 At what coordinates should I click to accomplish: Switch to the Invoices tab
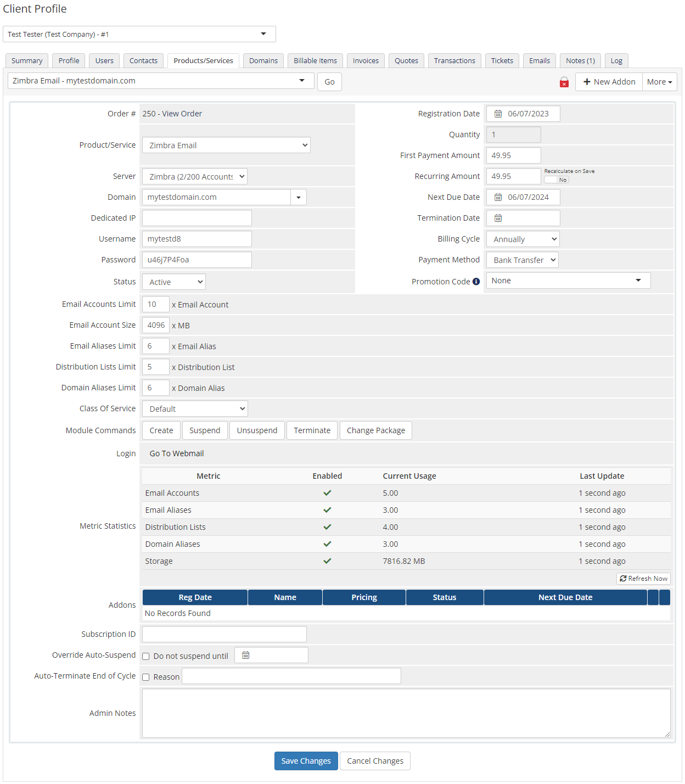point(366,60)
